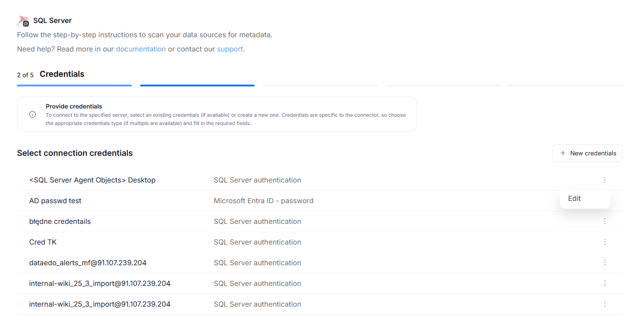Open the documentation link
Image resolution: width=644 pixels, height=325 pixels.
[x=141, y=49]
